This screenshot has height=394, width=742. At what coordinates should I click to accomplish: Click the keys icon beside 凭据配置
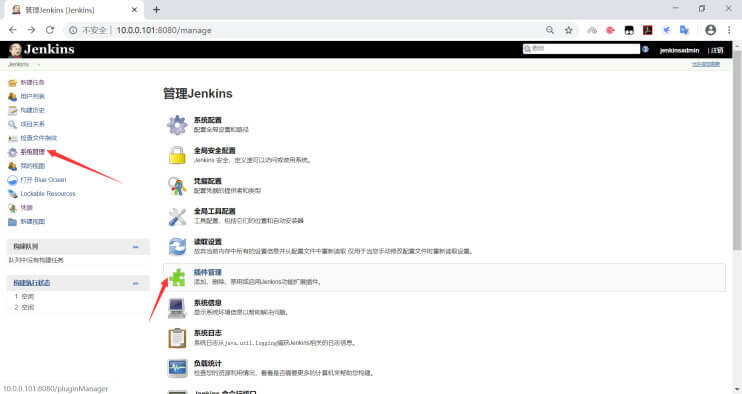click(x=177, y=186)
